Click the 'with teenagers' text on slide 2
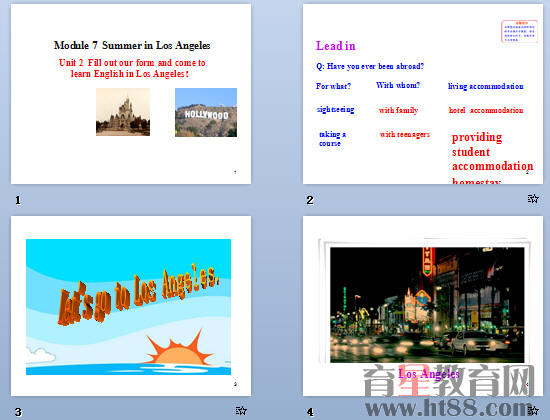 (404, 134)
